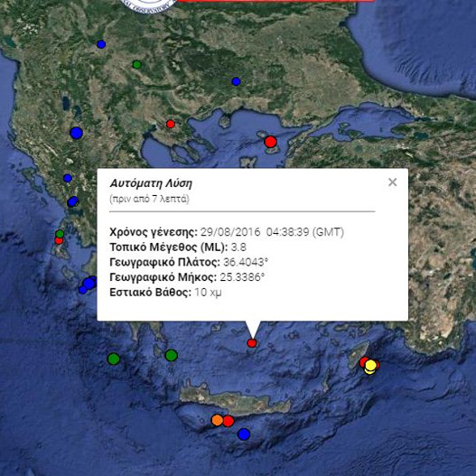Click the blue marker at the upper left of the map

(x=101, y=44)
